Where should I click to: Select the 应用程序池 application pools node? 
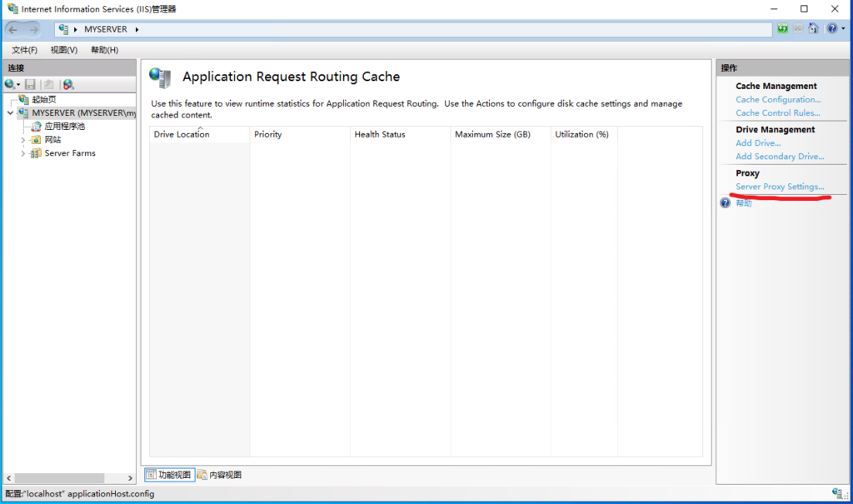pyautogui.click(x=64, y=127)
